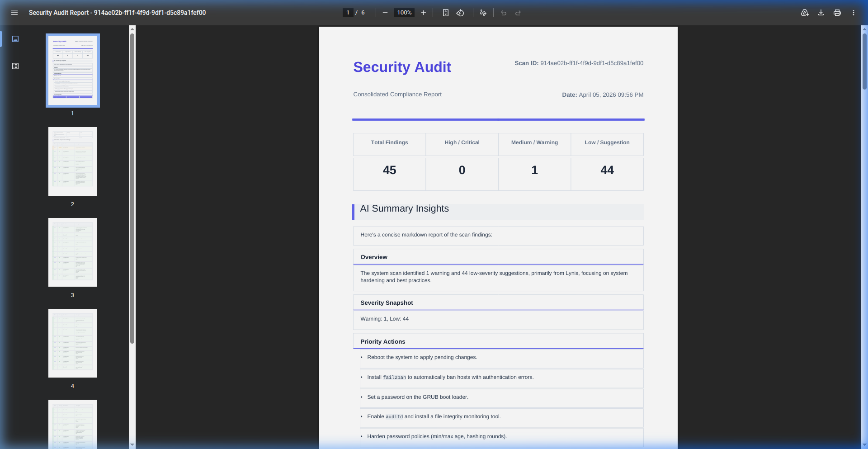Click the Low / Suggestion header cell

click(607, 144)
